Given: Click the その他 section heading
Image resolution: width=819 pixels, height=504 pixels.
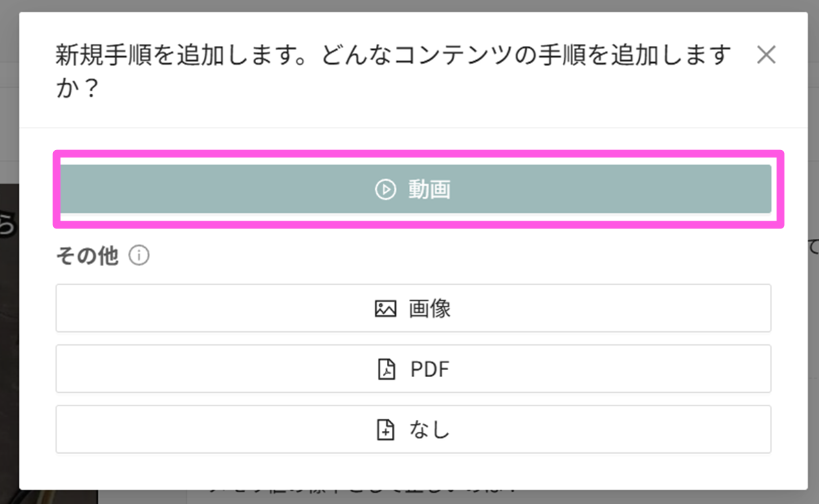Looking at the screenshot, I should pos(87,257).
